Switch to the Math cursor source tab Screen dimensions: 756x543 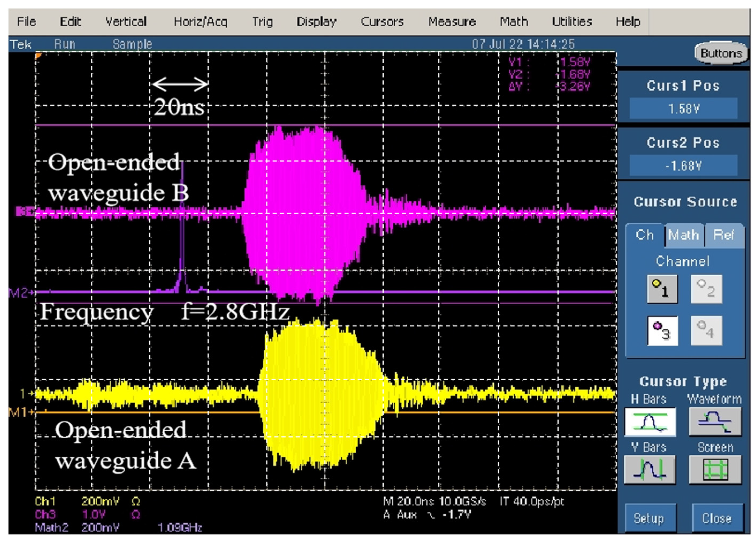tap(684, 235)
